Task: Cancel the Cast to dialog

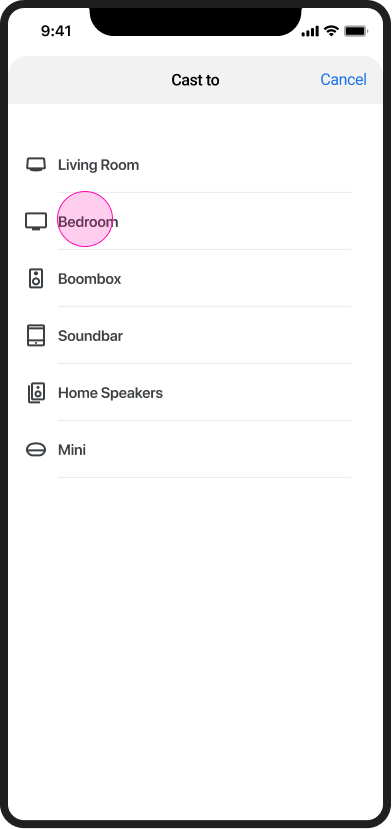Action: coord(343,80)
